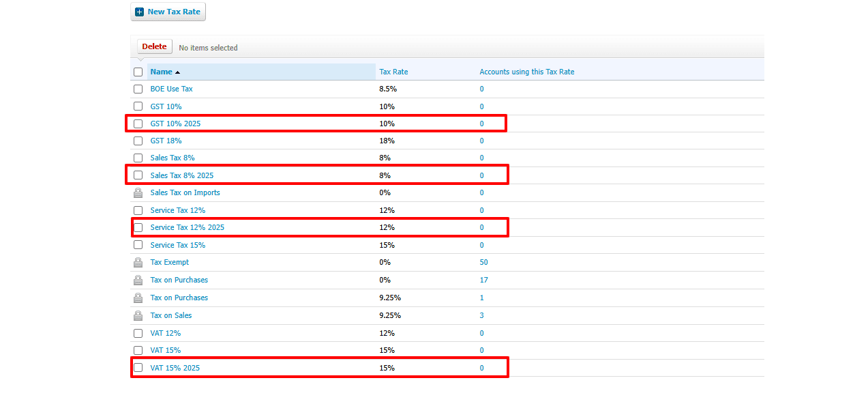Open the Service Tax 12% 2025 link
This screenshot has height=404, width=868.
(187, 228)
